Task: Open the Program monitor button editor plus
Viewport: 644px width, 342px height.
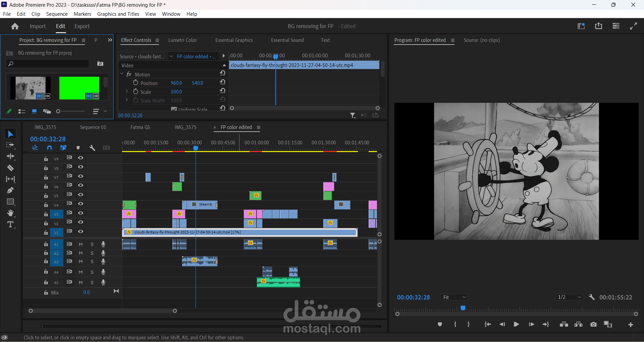Action: [631, 325]
